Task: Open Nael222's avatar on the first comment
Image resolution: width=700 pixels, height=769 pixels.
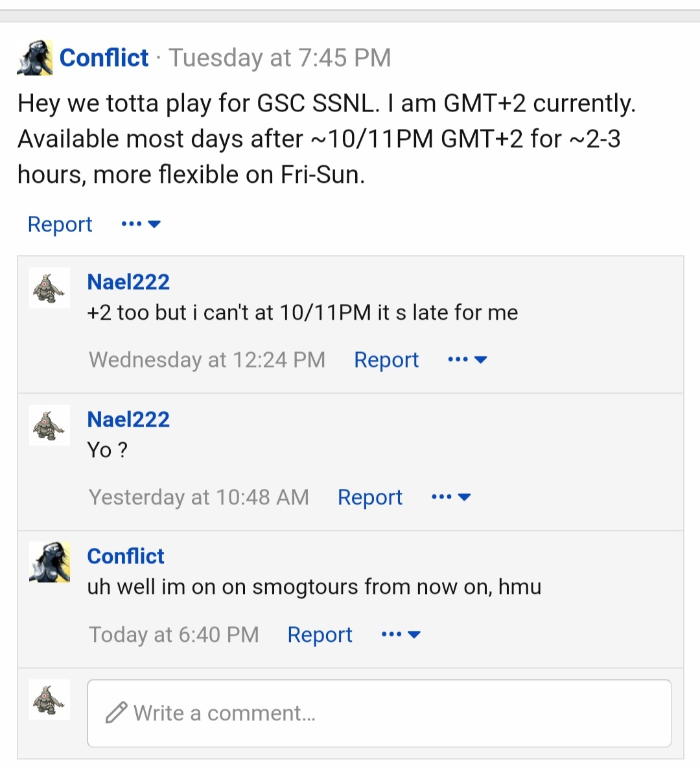Action: (49, 288)
